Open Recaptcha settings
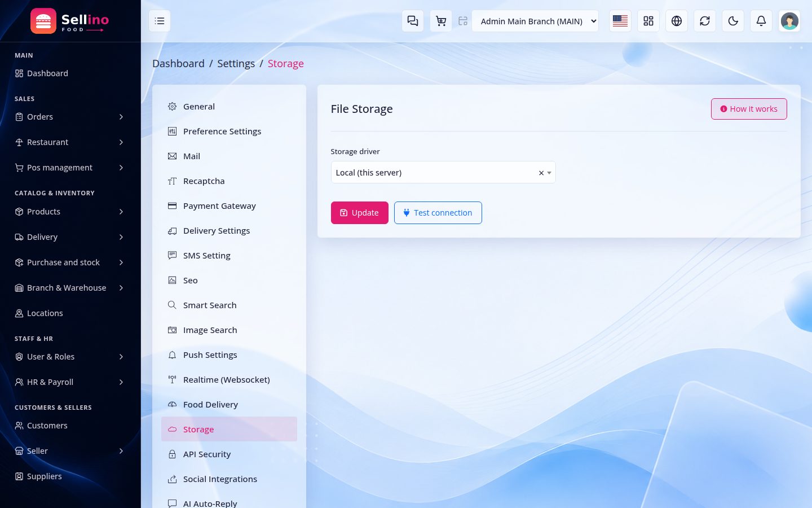 (229, 181)
